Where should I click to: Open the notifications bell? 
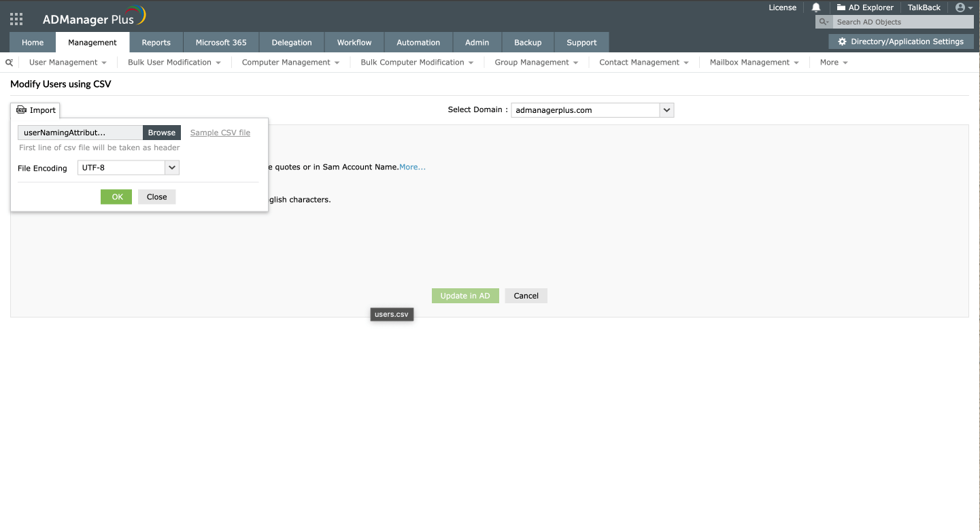point(815,7)
